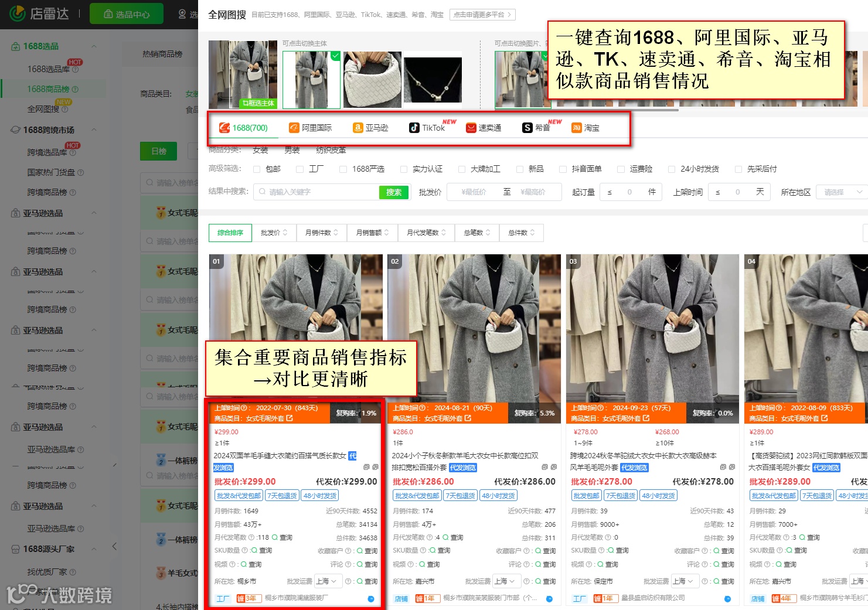Click the green 搜索 button
The image size is (868, 610).
394,192
